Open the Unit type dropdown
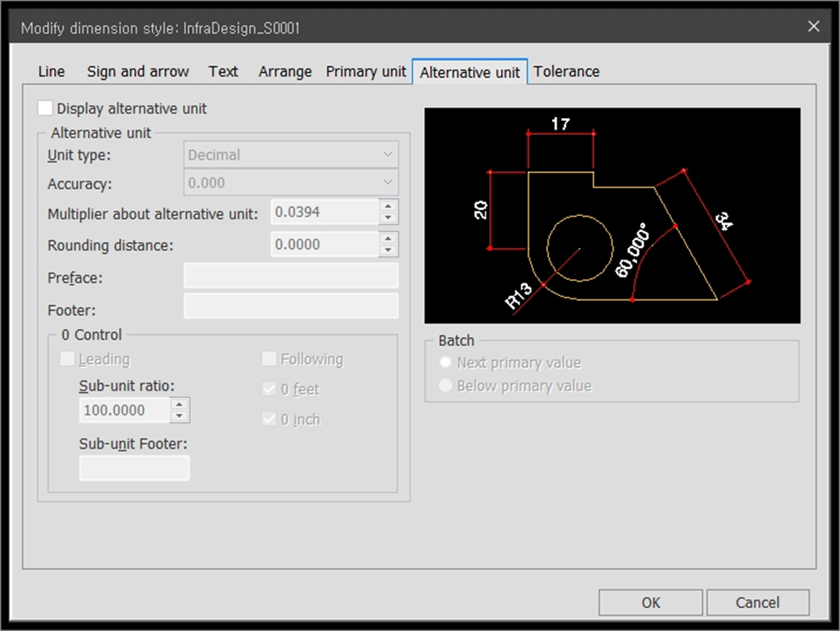Screen dimensions: 840x631 pos(290,155)
